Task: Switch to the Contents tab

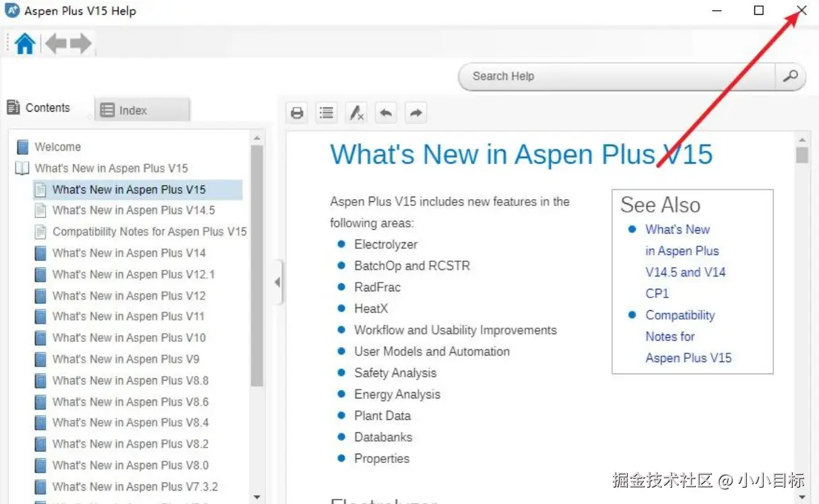Action: [39, 108]
